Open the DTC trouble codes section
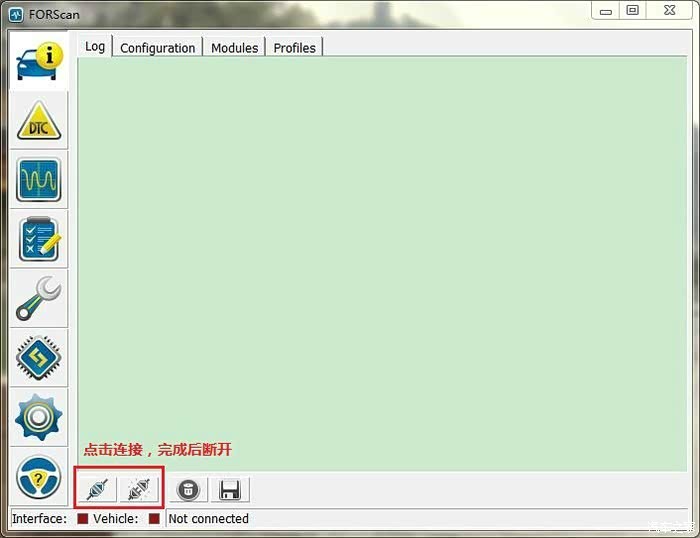 coord(39,121)
